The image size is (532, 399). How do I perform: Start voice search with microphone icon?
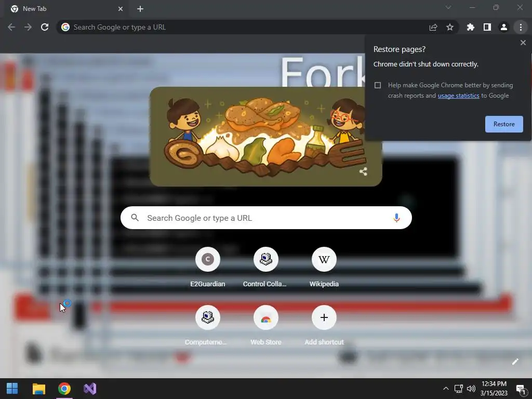click(x=396, y=218)
